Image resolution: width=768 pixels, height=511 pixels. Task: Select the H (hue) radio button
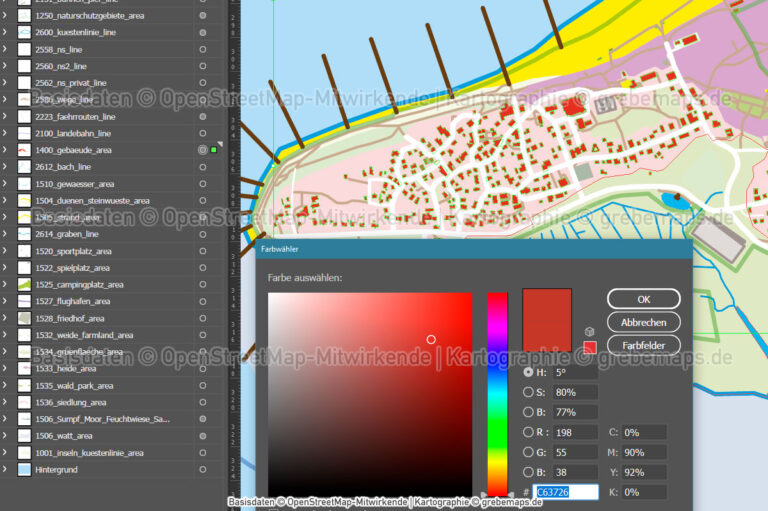[x=528, y=372]
